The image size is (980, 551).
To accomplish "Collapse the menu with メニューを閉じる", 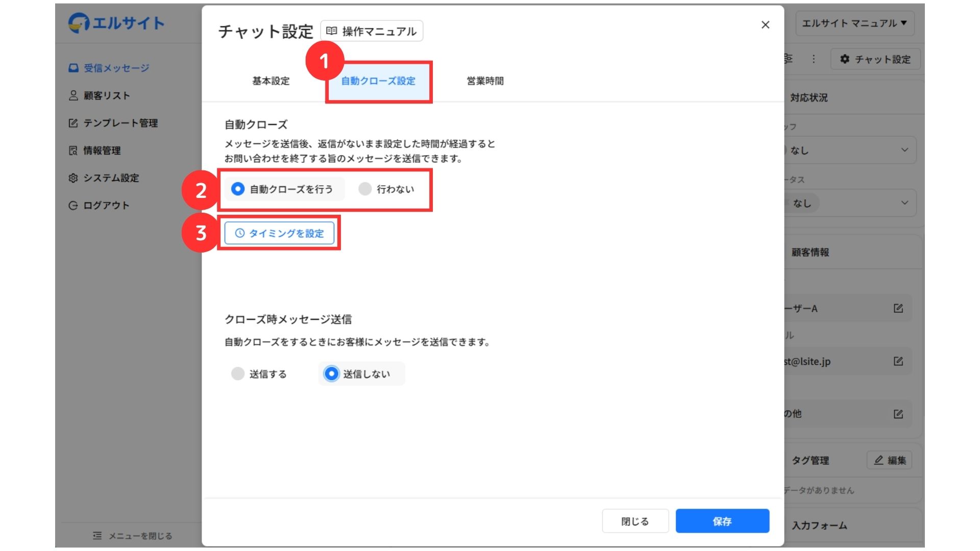I will point(133,536).
